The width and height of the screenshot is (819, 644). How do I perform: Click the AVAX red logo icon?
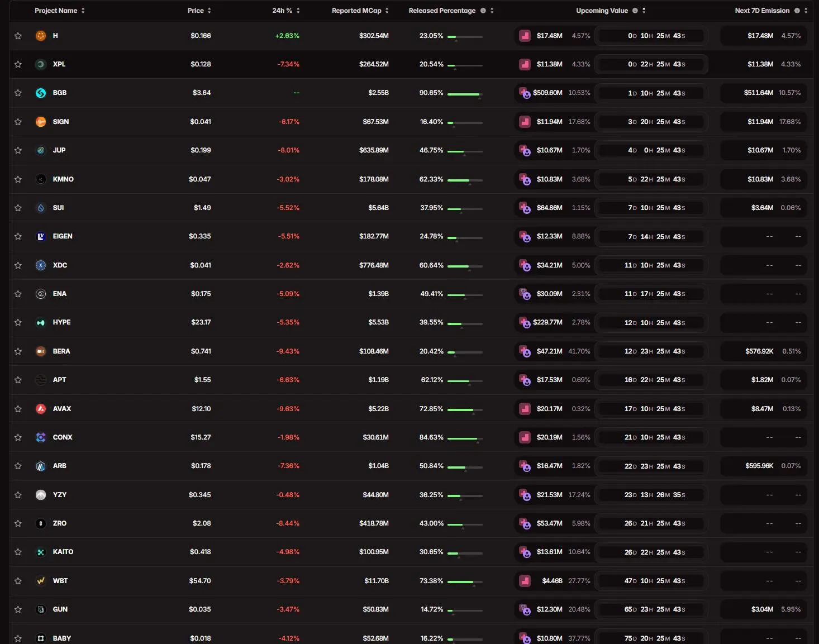[41, 409]
